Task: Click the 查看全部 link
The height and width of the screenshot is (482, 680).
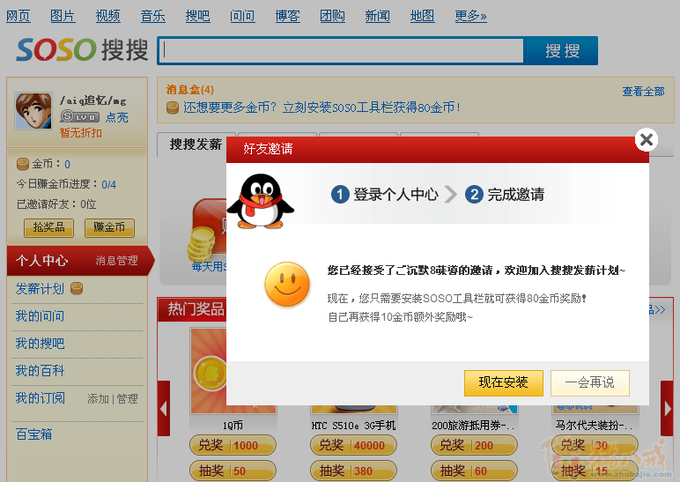Action: (643, 92)
